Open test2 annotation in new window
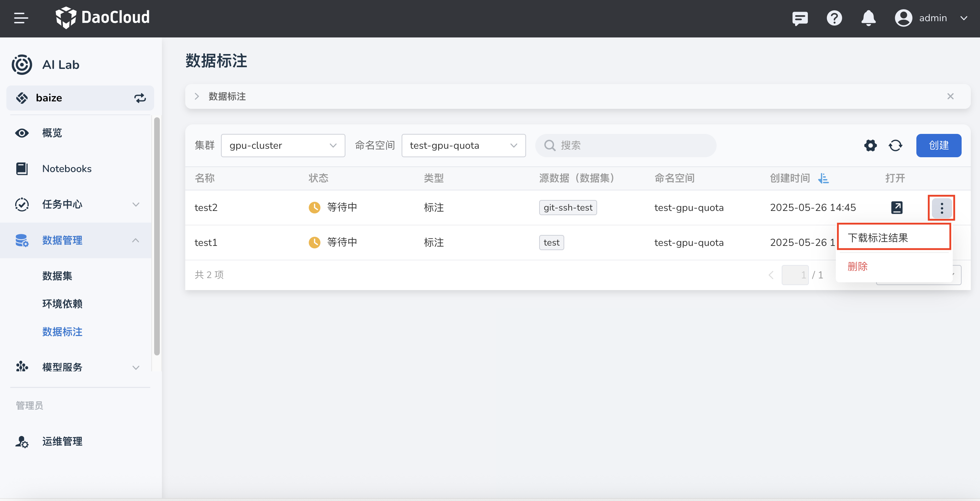Screen dimensions: 980x501 point(896,207)
